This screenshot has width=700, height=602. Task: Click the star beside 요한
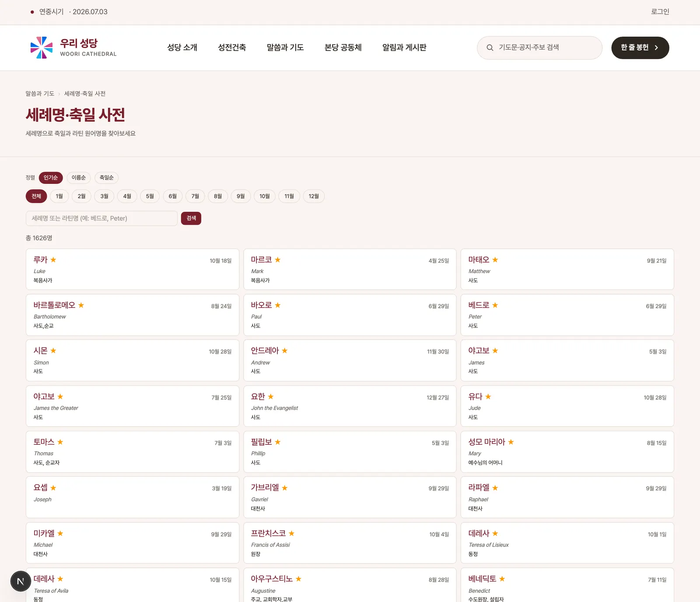coord(271,397)
